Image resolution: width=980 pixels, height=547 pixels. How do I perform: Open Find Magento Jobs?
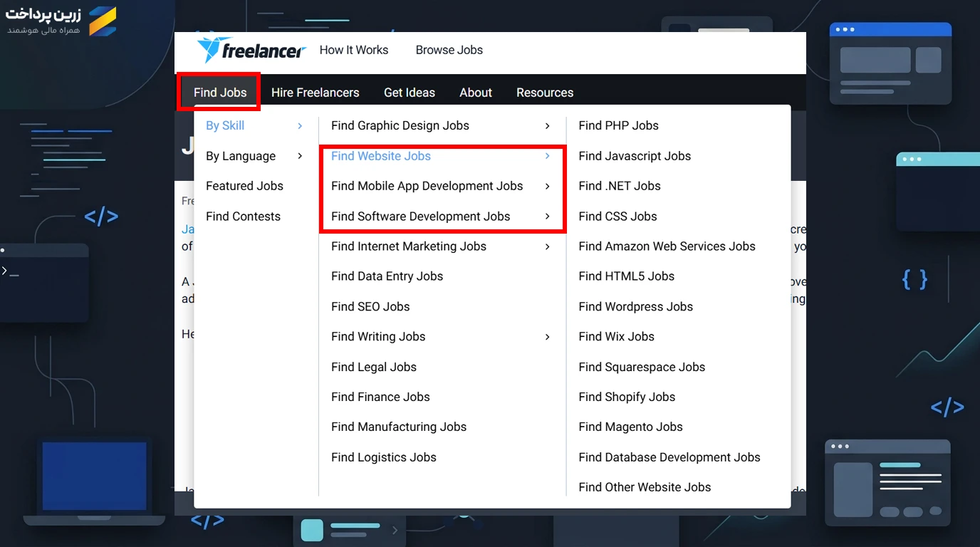(631, 427)
